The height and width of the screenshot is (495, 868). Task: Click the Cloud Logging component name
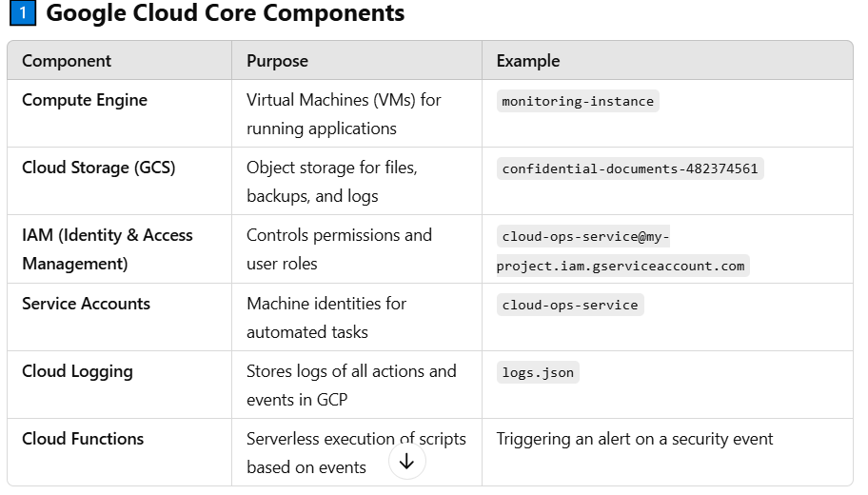[x=77, y=371]
